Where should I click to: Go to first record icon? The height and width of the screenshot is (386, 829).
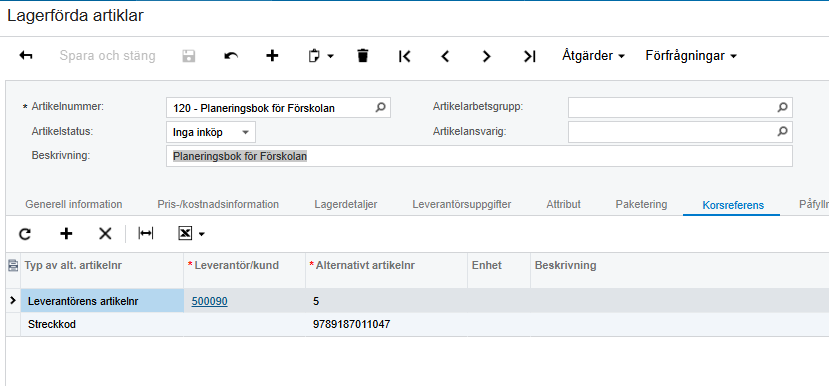[x=404, y=56]
